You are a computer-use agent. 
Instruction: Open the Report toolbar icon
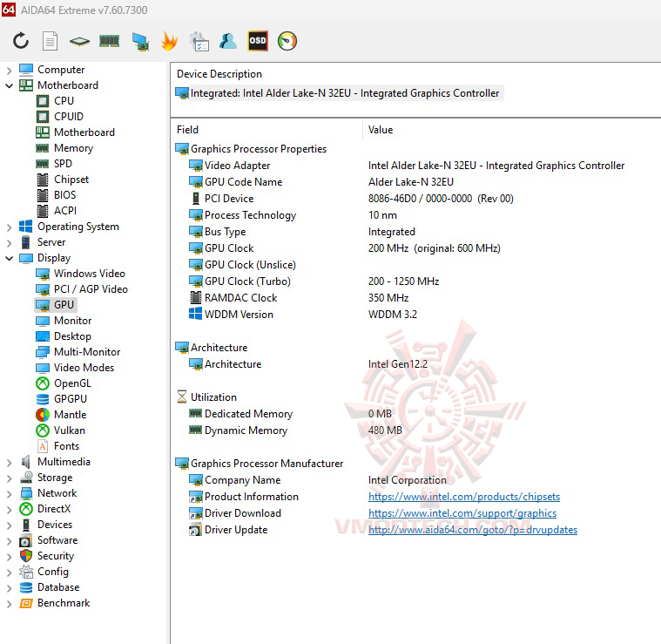51,41
